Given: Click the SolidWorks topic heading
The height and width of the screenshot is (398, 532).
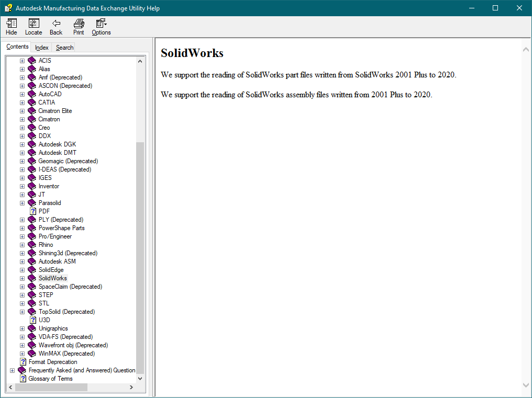Looking at the screenshot, I should [192, 53].
